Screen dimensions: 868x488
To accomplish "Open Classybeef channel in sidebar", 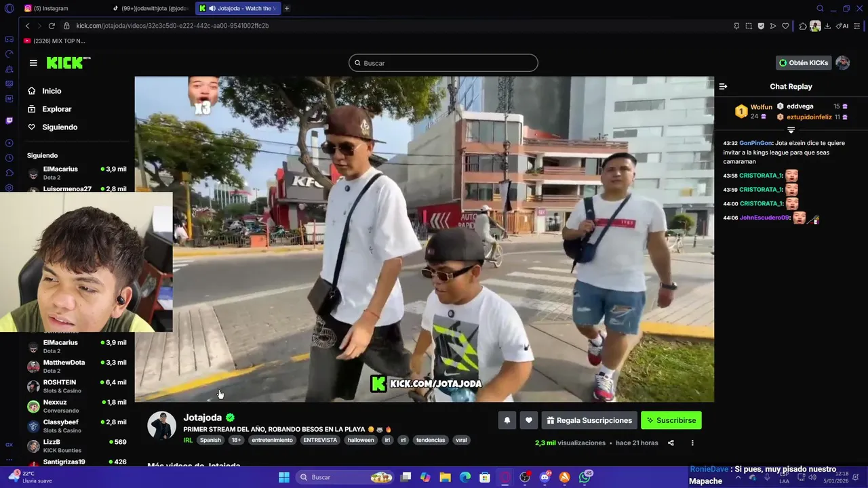I will tap(77, 426).
